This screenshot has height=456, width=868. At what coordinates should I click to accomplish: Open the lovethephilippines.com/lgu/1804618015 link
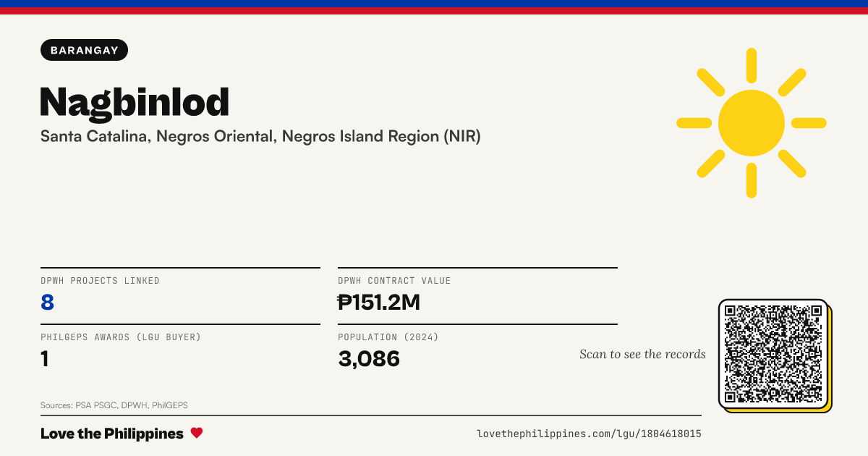[589, 434]
